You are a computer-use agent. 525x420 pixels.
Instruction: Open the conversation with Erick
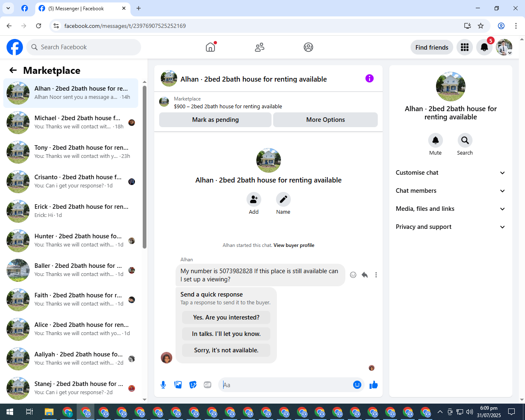click(71, 211)
